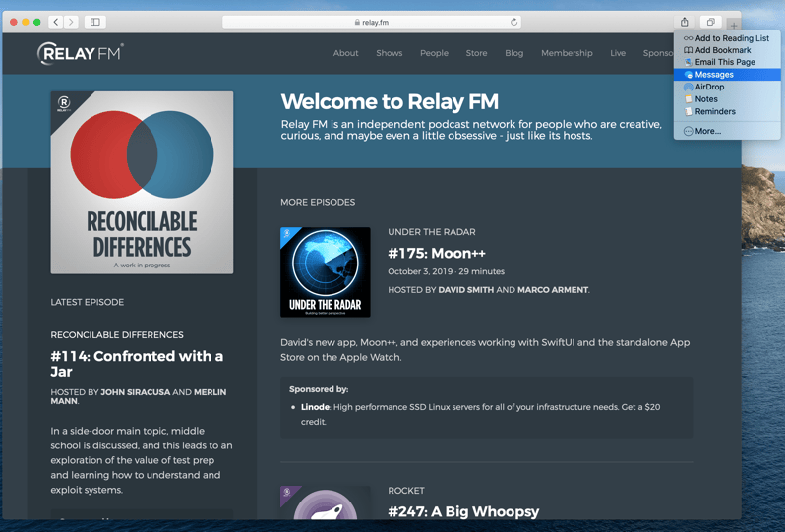Viewport: 785px width, 532px height.
Task: Click host name Marco Arment
Action: tap(553, 290)
